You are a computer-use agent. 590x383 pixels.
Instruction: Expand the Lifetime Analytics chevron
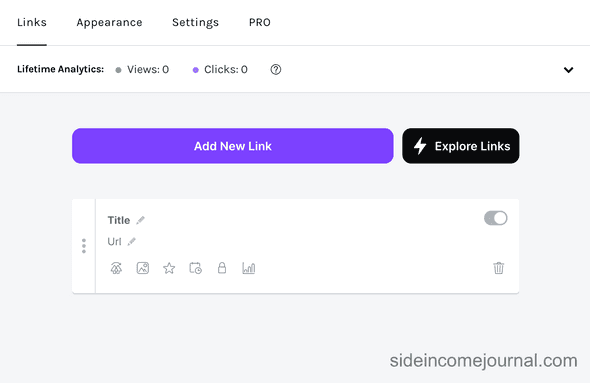(568, 70)
